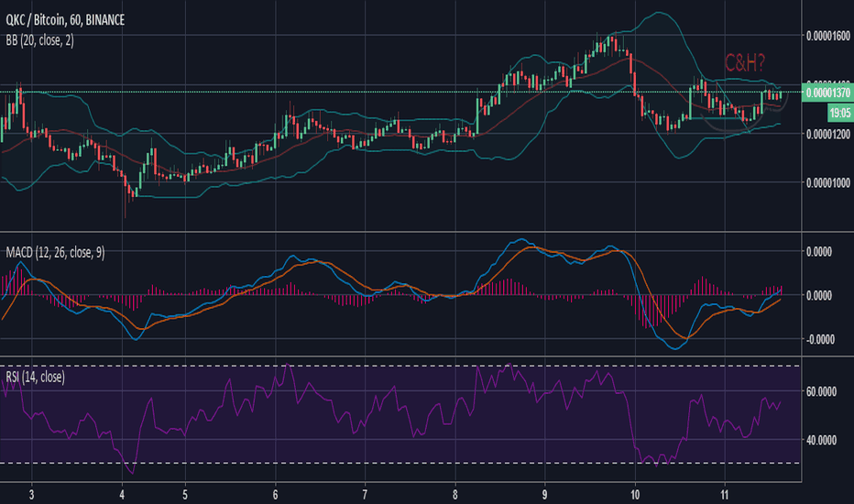Screen dimensions: 854x504
Task: Select the RSI (14, close) indicator label
Action: click(x=36, y=377)
